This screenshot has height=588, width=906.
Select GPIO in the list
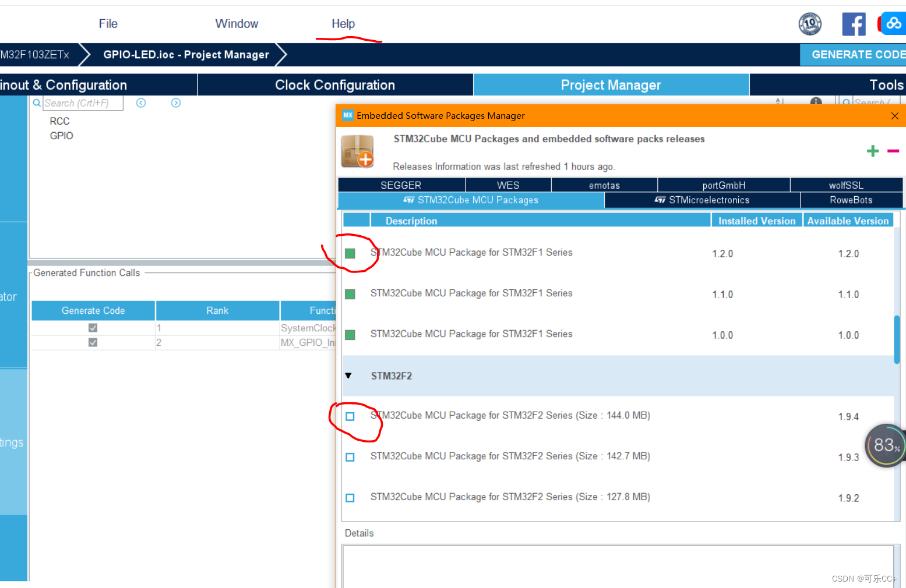click(x=61, y=136)
